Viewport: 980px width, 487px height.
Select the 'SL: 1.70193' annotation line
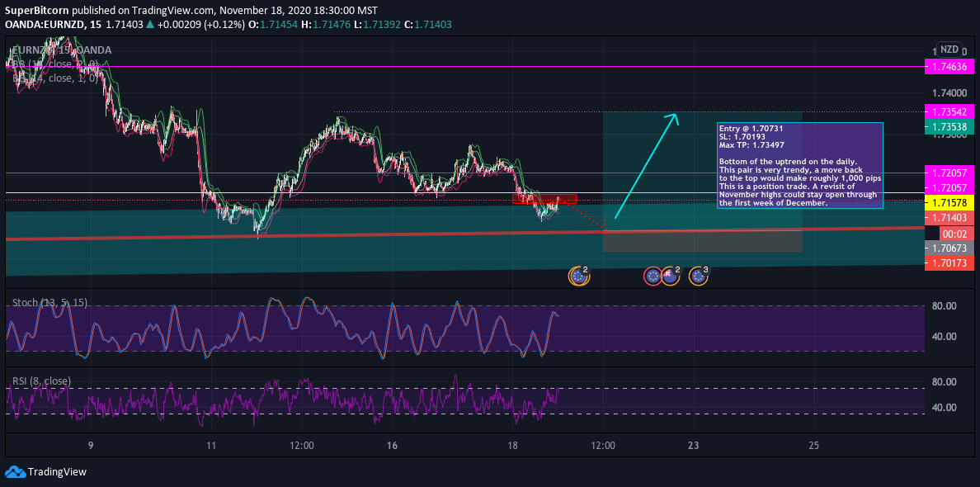742,136
